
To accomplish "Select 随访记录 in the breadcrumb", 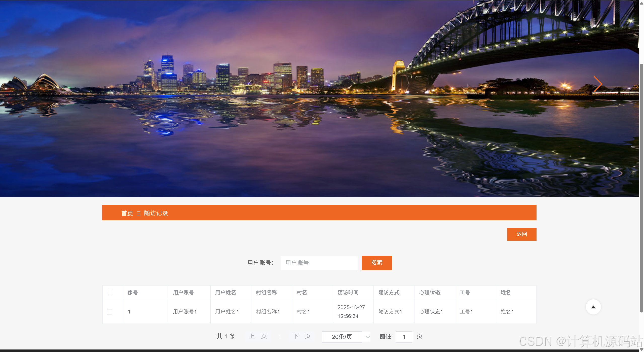I will point(156,213).
